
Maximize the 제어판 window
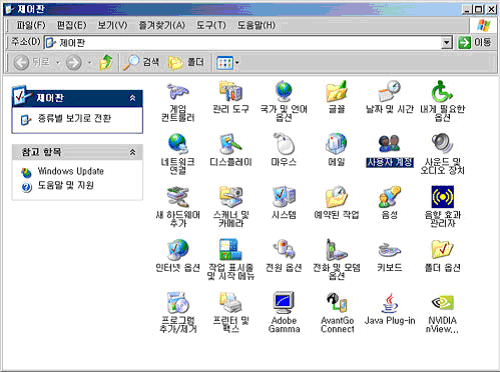[479, 9]
